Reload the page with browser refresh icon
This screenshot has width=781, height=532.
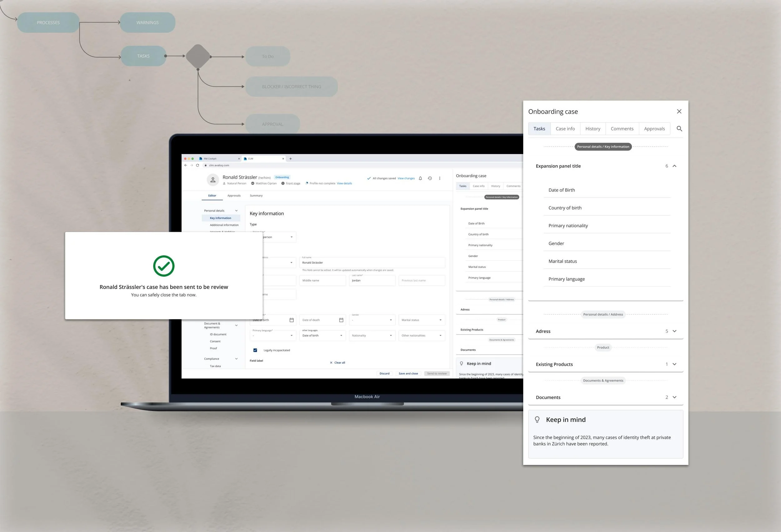tap(198, 165)
